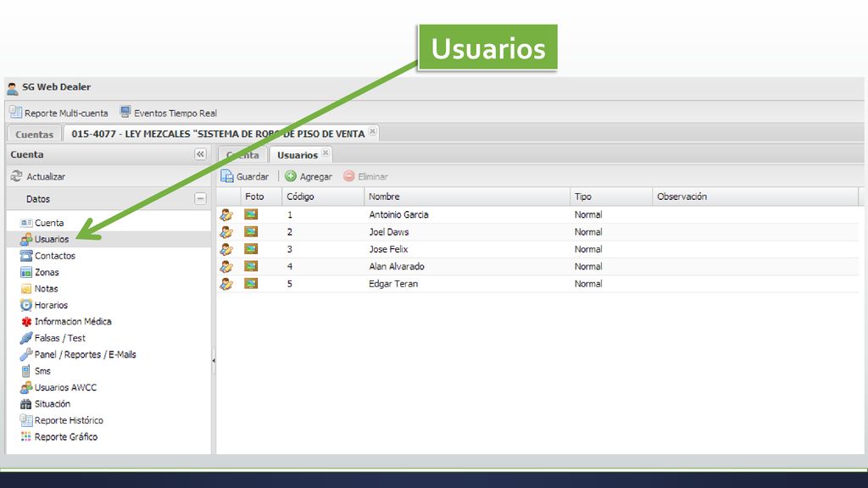Open the photo icon for Jose Felix

[251, 249]
